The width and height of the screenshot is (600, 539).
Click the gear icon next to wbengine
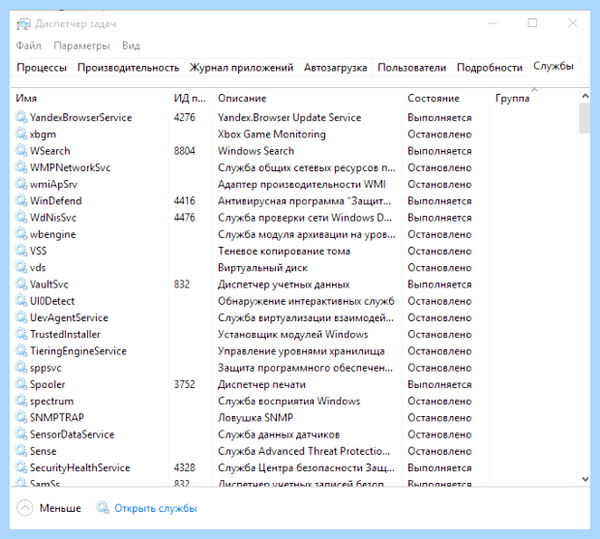[x=21, y=233]
